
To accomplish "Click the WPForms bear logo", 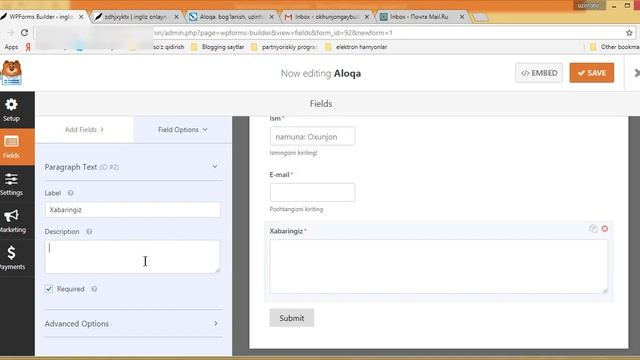I will pos(11,73).
